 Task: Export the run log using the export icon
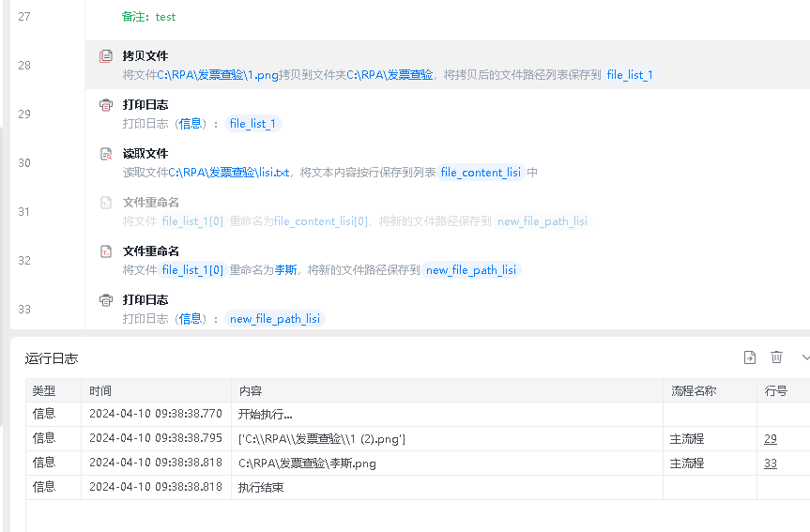click(x=749, y=357)
